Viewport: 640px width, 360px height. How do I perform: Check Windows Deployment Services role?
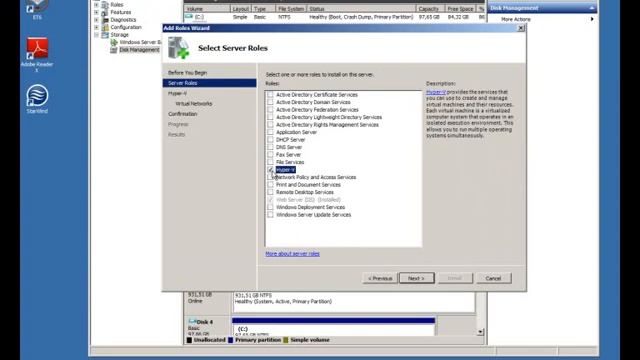tap(270, 207)
